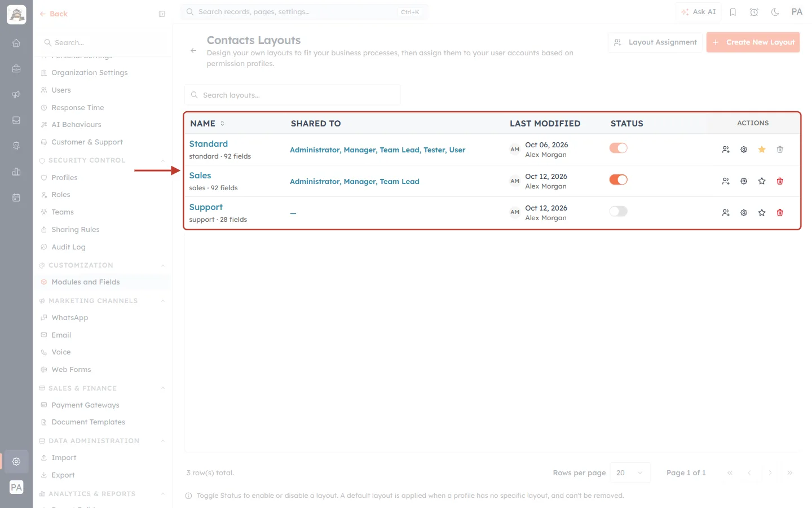
Task: Open the reminders clock icon in top bar
Action: pos(754,12)
